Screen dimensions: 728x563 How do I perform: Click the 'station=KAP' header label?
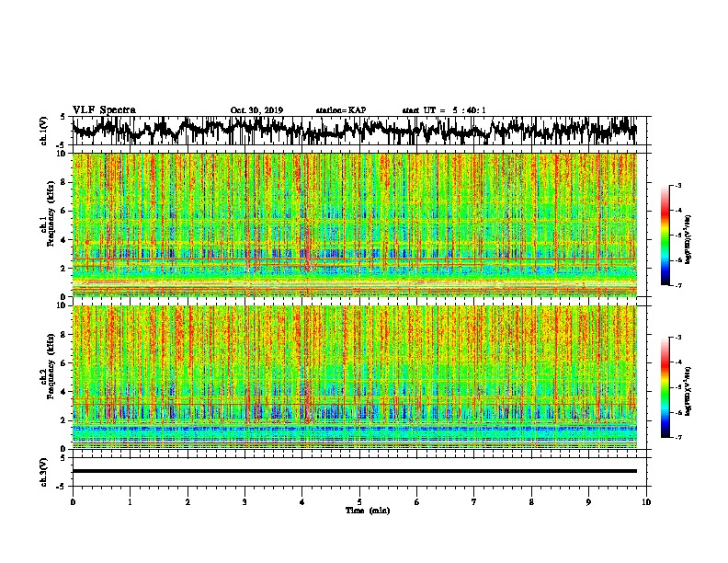pyautogui.click(x=341, y=110)
